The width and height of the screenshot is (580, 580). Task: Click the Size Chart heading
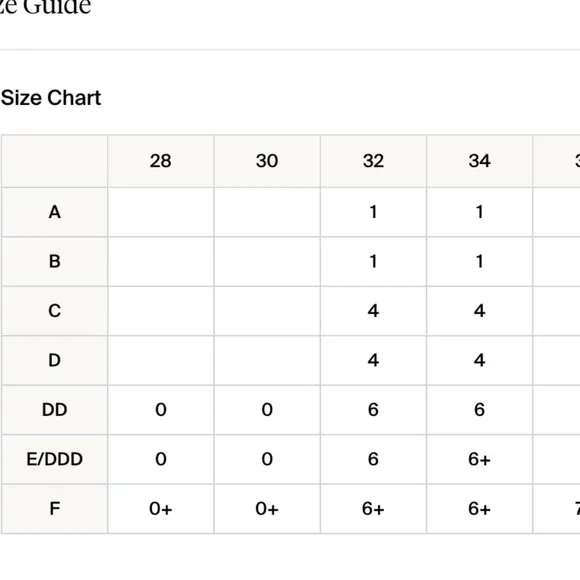coord(51,98)
